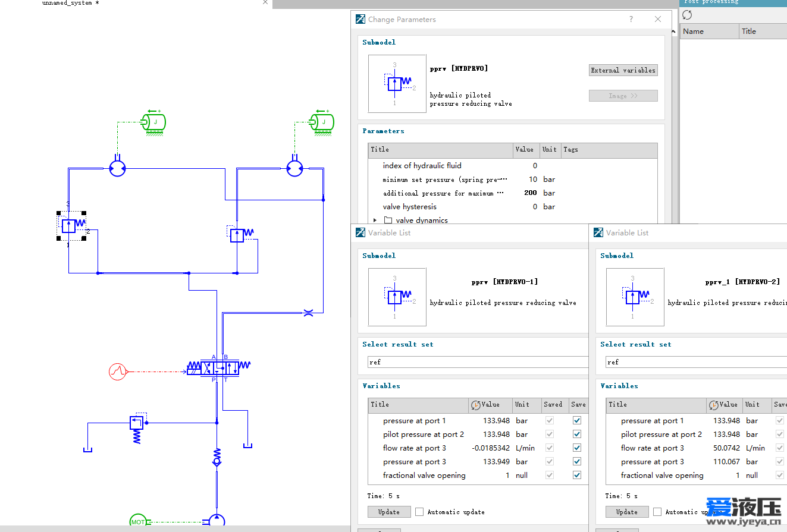Enable Automatic update in pprv Variable List
The height and width of the screenshot is (532, 787).
[419, 512]
